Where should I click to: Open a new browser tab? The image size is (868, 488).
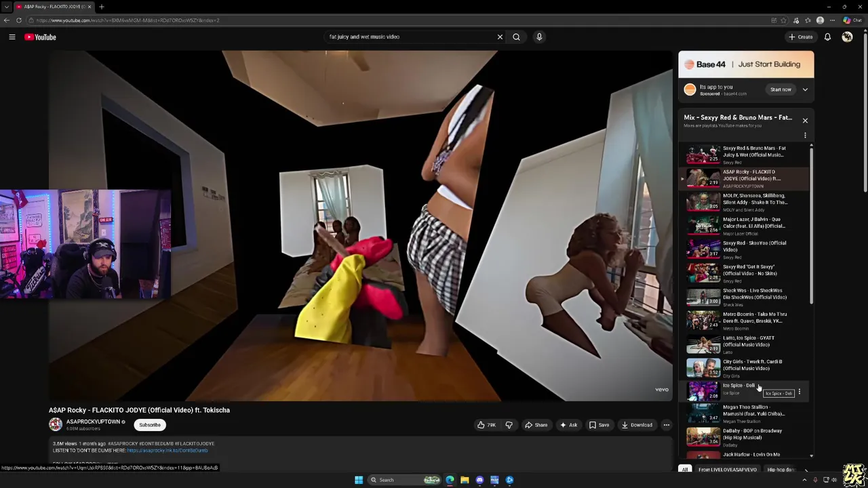click(x=101, y=7)
